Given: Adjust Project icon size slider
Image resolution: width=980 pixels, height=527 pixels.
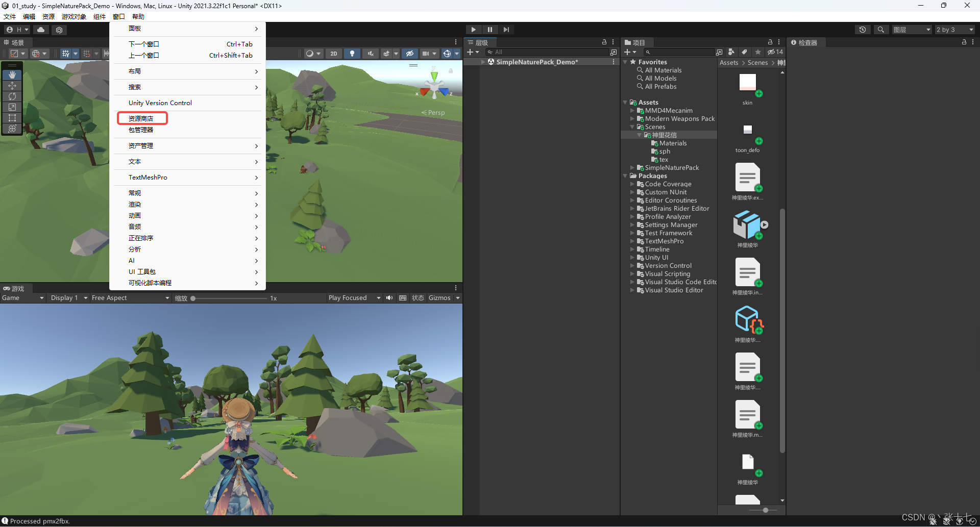Looking at the screenshot, I should 763,510.
